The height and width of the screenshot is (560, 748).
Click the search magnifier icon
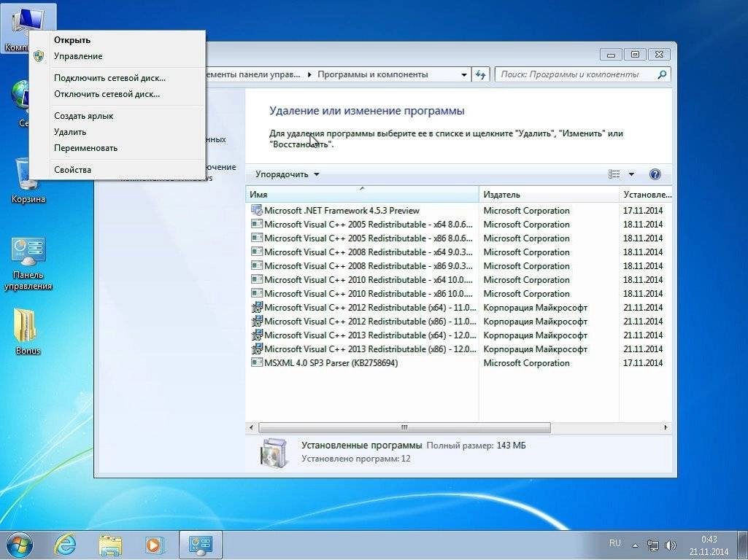662,75
